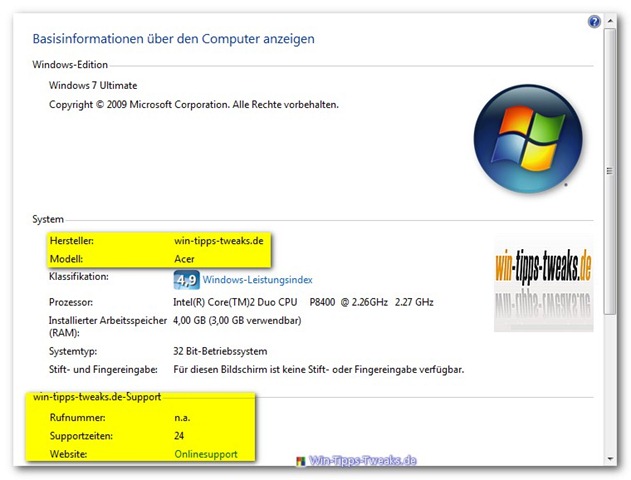Click the 'Website:' label
Image resolution: width=631 pixels, height=480 pixels.
tap(68, 454)
